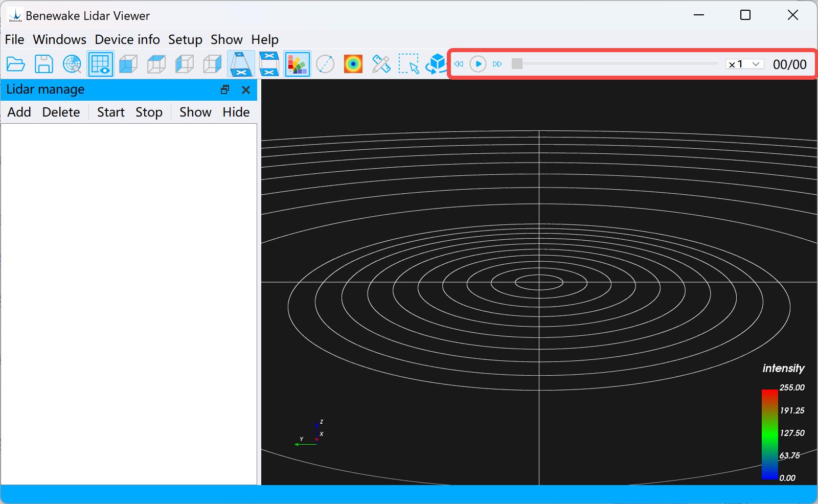Click Add in Lidar manage panel
The width and height of the screenshot is (818, 504).
pos(19,112)
